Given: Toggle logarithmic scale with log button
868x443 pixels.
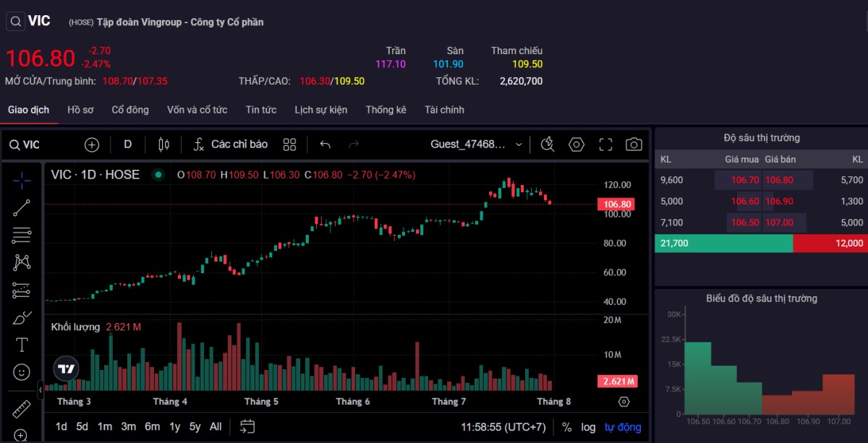Looking at the screenshot, I should pyautogui.click(x=588, y=427).
